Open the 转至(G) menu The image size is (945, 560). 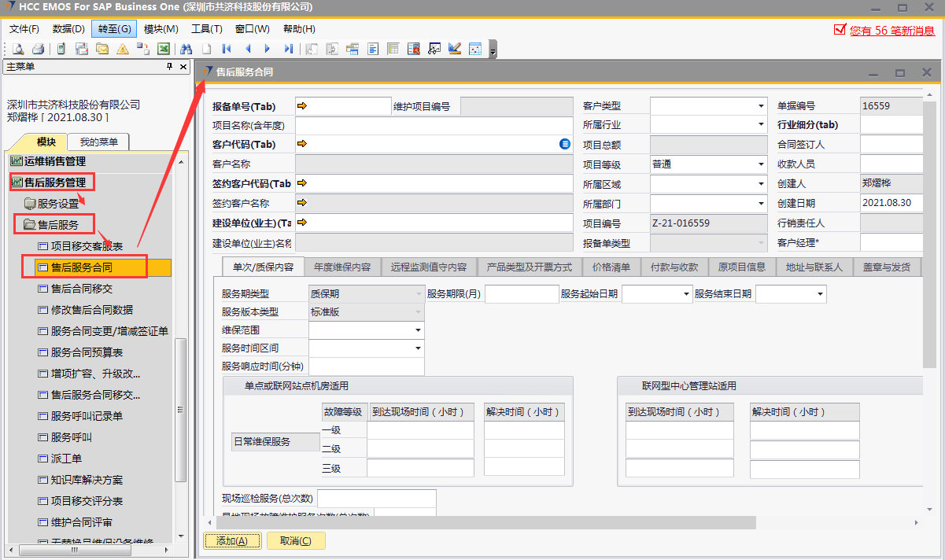(114, 29)
